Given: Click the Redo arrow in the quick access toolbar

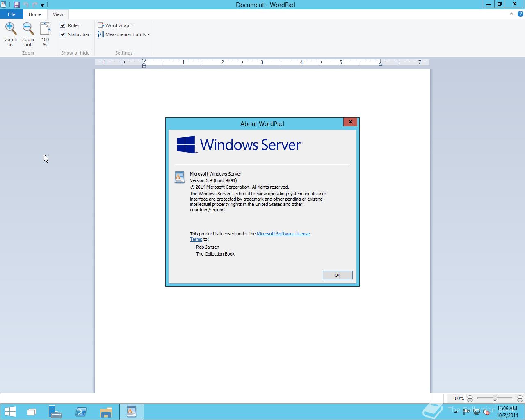Looking at the screenshot, I should click(35, 5).
